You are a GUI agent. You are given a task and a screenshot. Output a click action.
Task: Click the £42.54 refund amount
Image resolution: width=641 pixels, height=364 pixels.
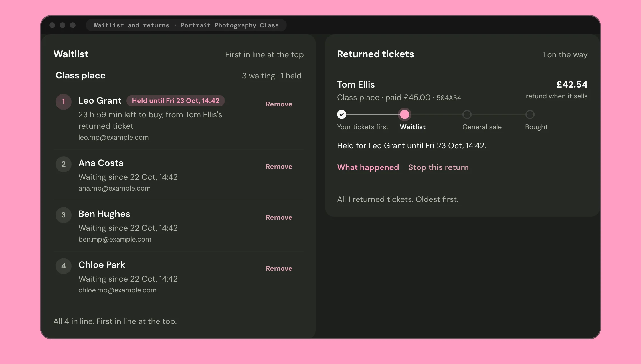pos(572,84)
